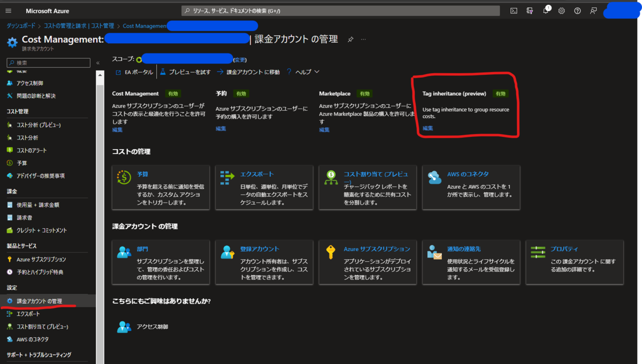Open the notifications bell

[x=546, y=11]
